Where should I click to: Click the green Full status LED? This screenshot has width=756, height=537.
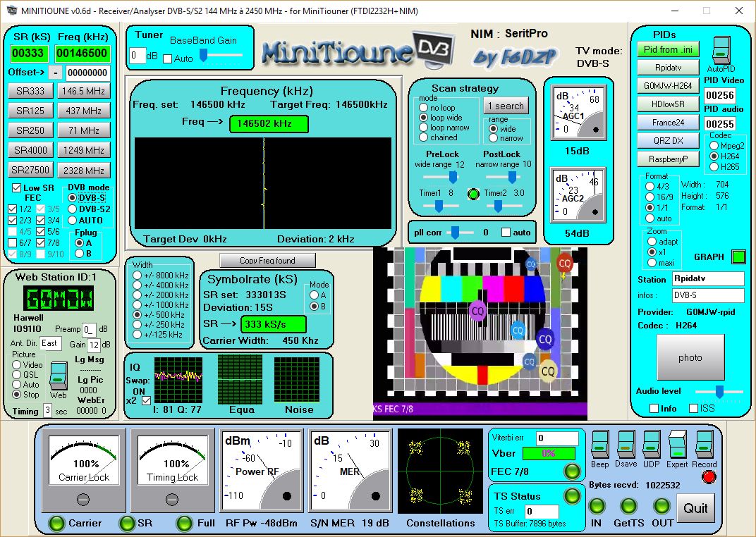[184, 523]
